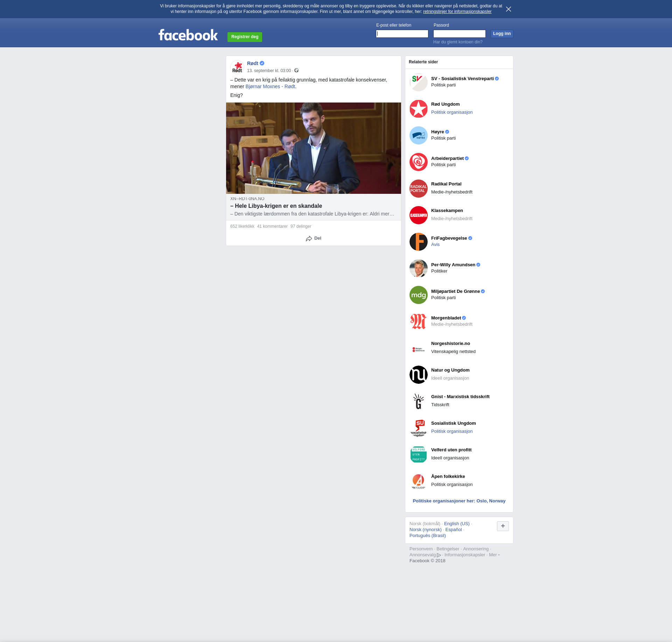The image size is (672, 642).
Task: Open the Rødt page name link
Action: click(253, 63)
